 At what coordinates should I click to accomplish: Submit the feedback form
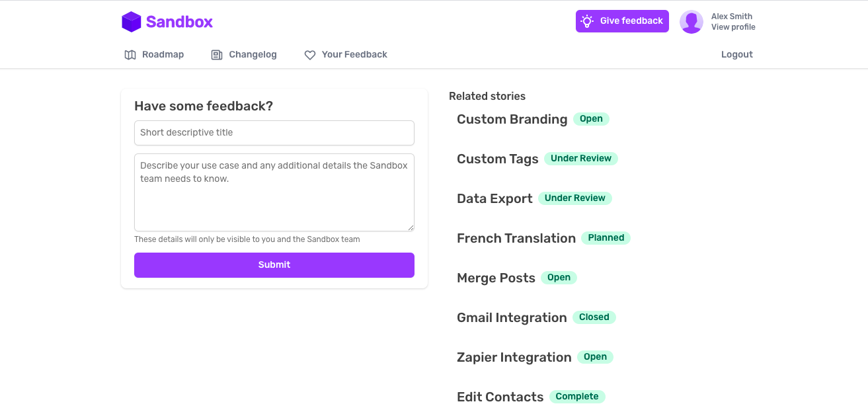click(x=274, y=265)
